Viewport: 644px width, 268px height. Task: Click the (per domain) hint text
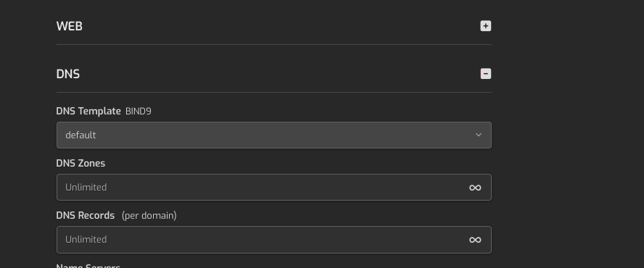pos(149,215)
